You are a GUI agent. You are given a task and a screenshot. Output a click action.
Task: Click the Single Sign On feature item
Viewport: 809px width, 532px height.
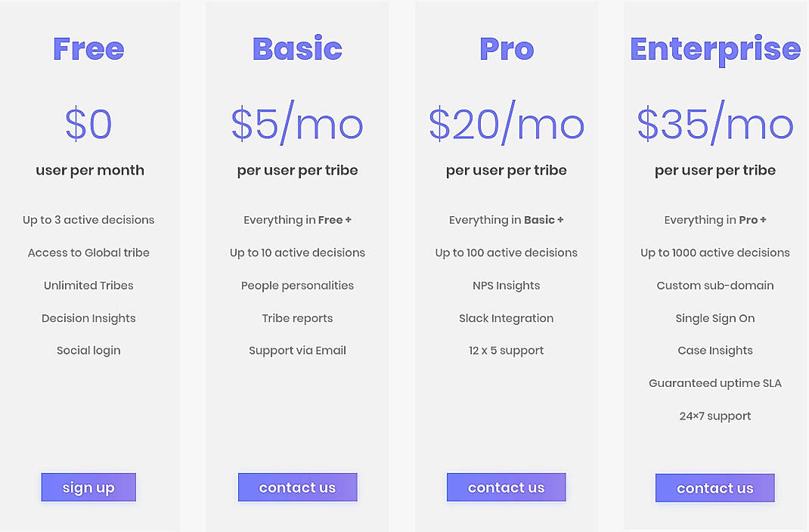point(714,317)
